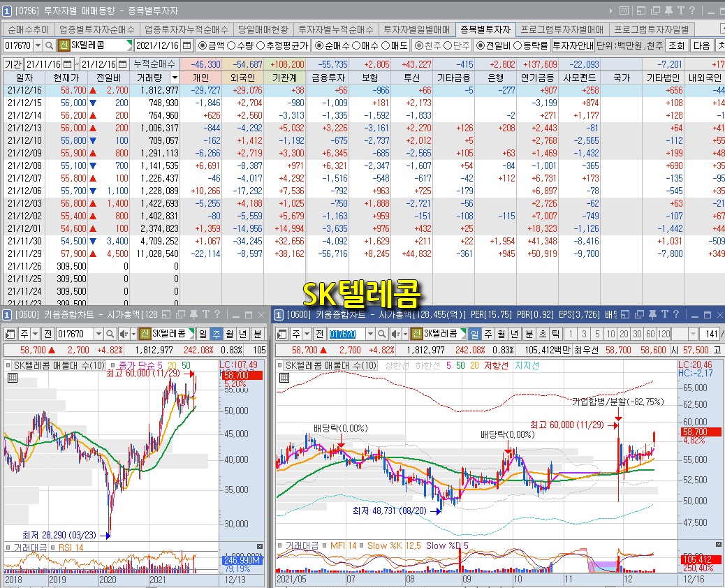This screenshot has height=588, width=725.
Task: Click the T font icon in top title bar
Action: (680, 10)
